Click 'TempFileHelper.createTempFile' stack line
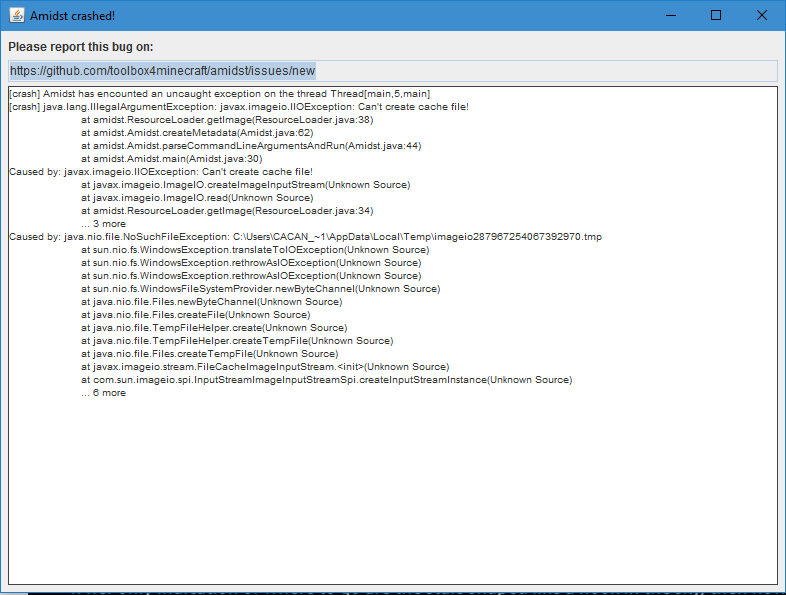Viewport: 786px width, 595px height. [237, 341]
